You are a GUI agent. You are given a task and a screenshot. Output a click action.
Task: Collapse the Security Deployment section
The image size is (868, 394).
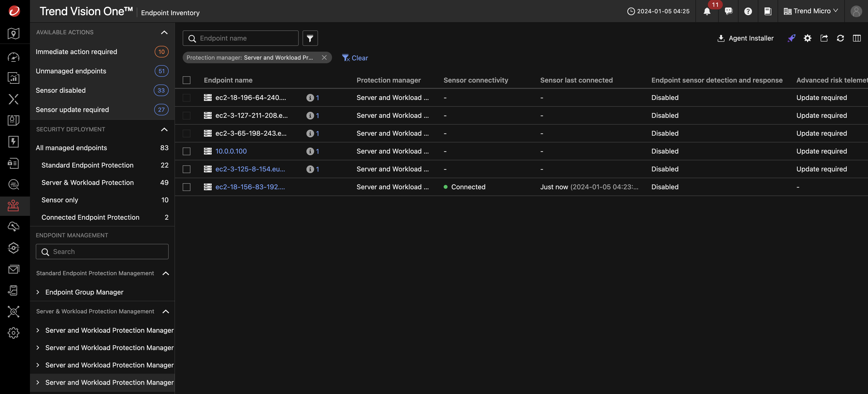point(164,129)
